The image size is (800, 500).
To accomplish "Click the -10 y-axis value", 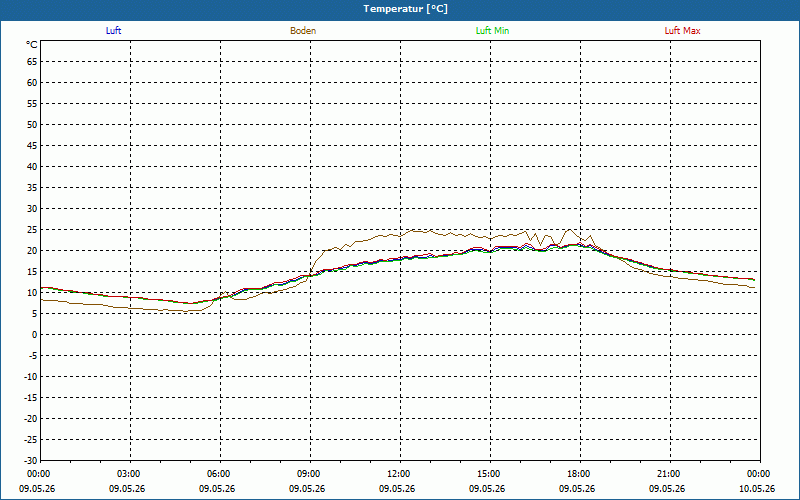I will point(31,377).
